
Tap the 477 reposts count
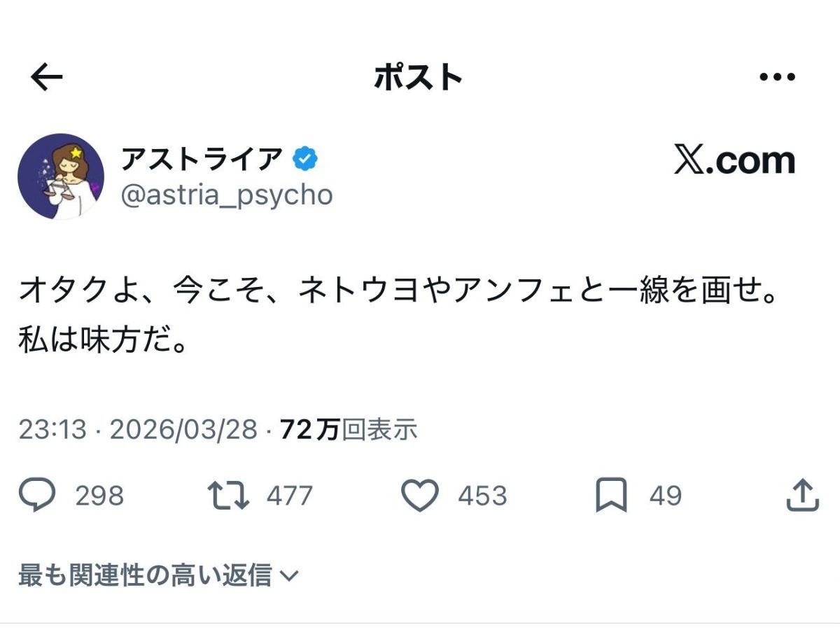coord(289,496)
